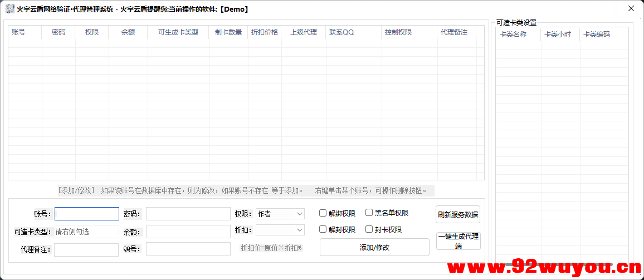Click the 代理备注 text field
644x280 pixels.
click(x=86, y=249)
